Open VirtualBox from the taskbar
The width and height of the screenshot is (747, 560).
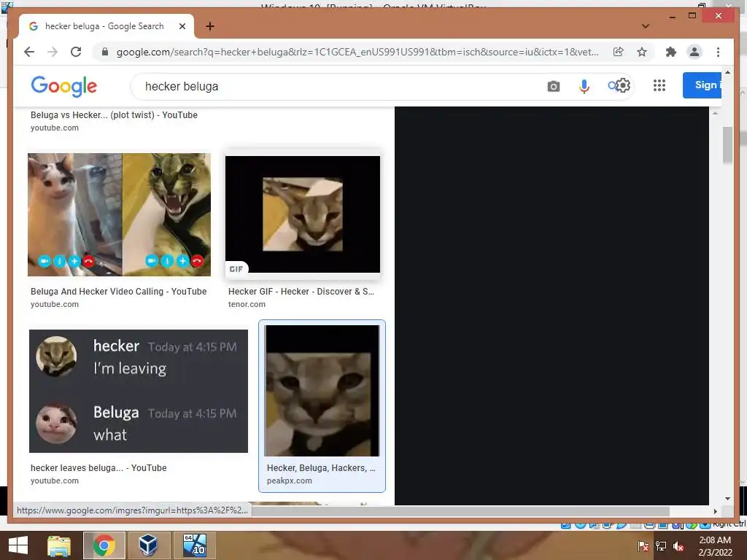pyautogui.click(x=148, y=545)
